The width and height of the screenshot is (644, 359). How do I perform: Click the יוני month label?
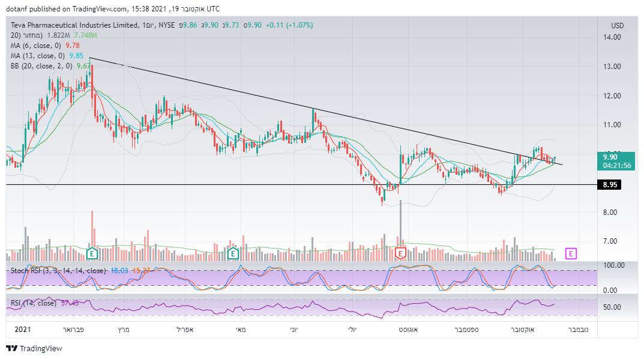click(293, 330)
